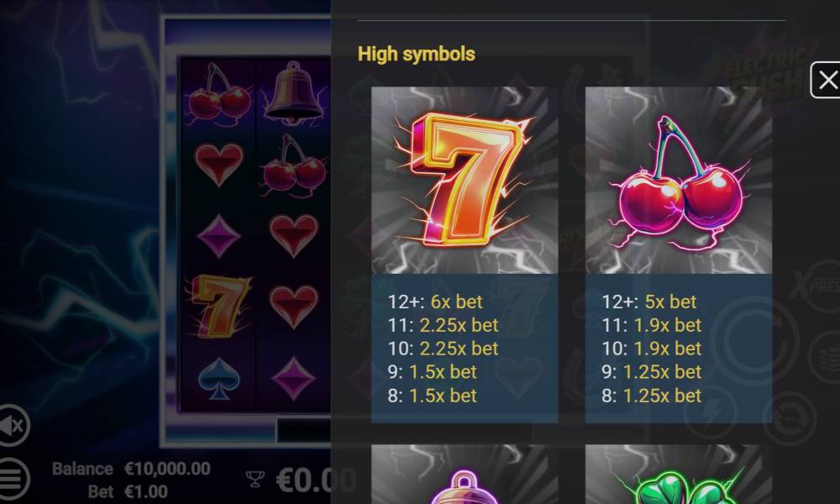Click the High symbols heading
This screenshot has width=840, height=504.
coord(417,54)
